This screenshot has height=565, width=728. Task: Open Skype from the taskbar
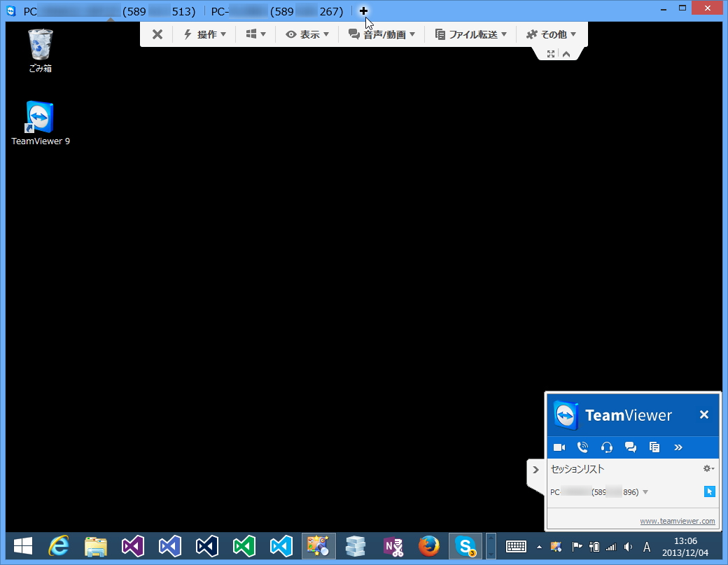(x=465, y=546)
